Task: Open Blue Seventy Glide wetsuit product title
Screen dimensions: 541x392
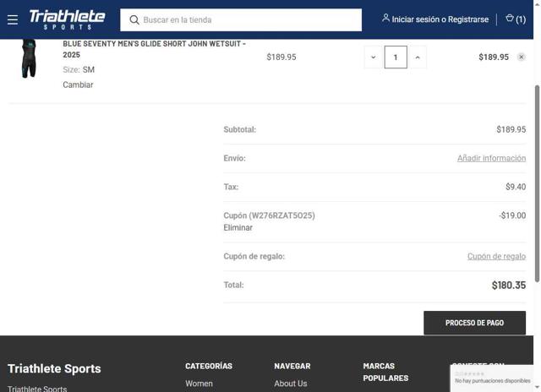Action: [154, 49]
